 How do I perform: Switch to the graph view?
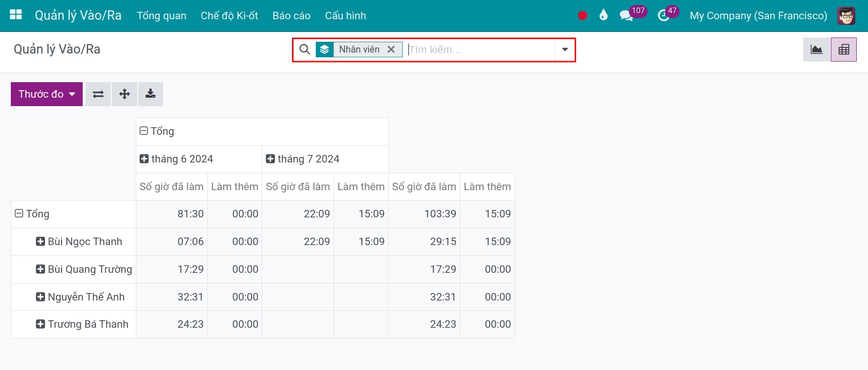[x=817, y=49]
